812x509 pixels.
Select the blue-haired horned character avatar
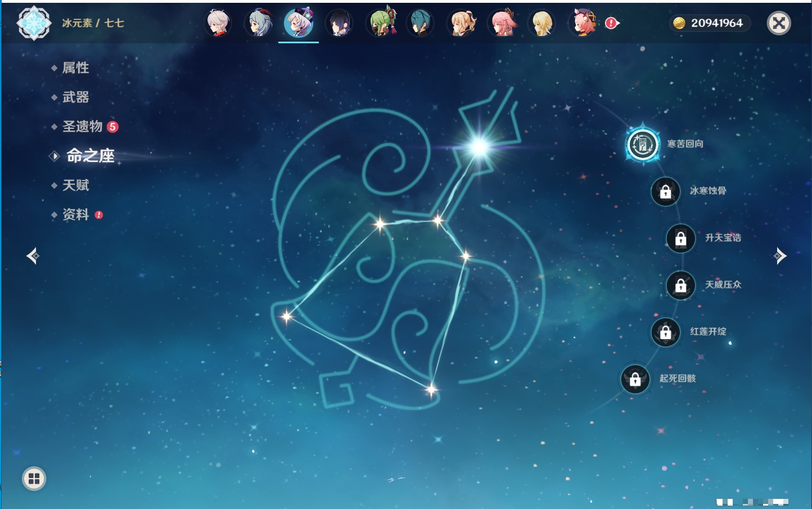pos(258,23)
